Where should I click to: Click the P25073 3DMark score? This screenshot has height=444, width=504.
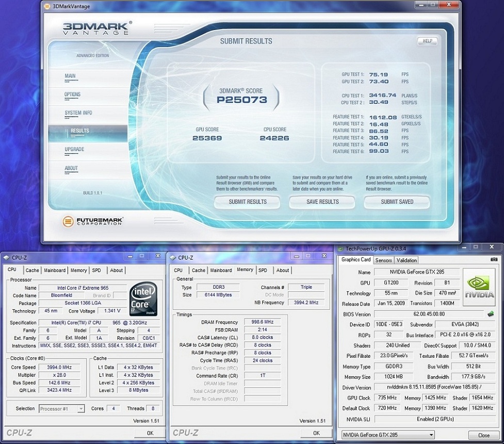(242, 100)
